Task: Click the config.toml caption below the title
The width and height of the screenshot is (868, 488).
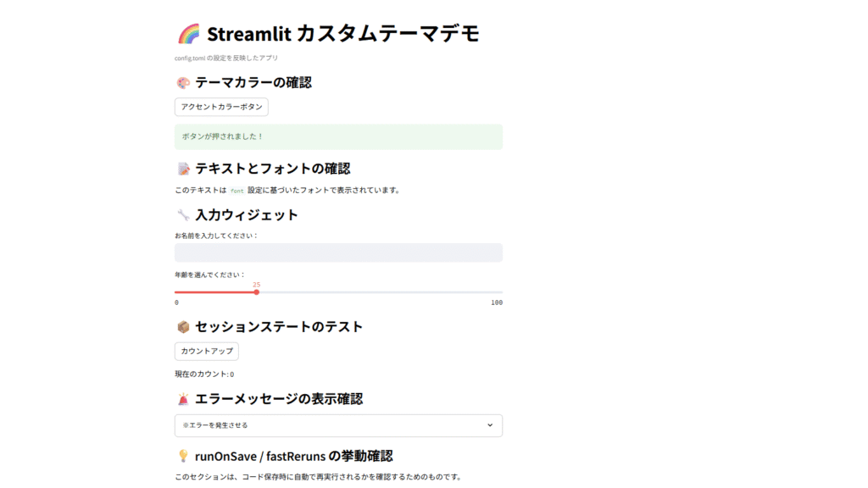Action: coord(226,58)
